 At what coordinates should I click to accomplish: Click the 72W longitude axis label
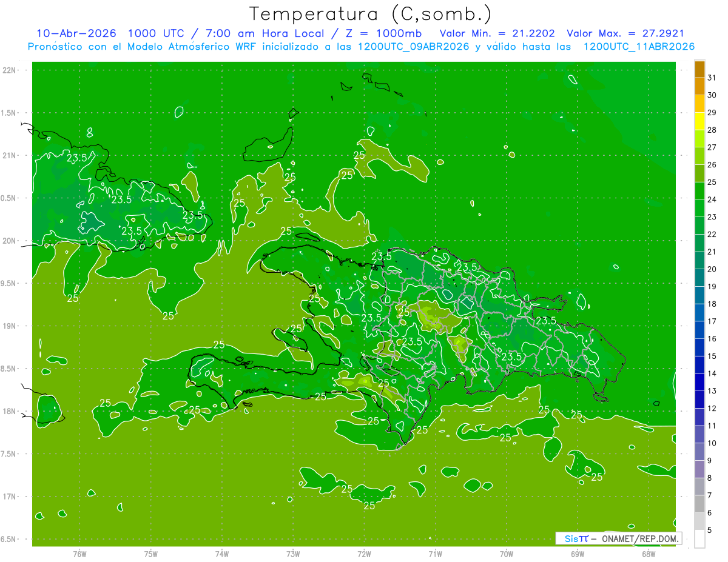(364, 554)
